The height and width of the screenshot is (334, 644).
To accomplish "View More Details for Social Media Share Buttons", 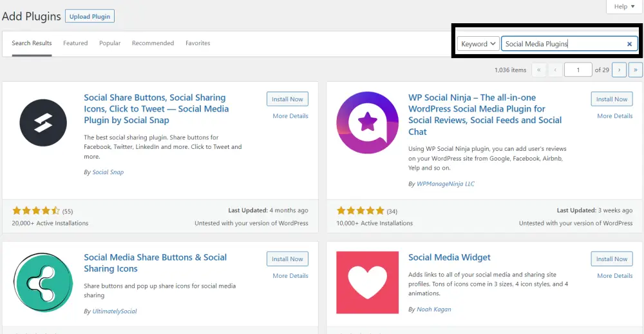I will pyautogui.click(x=290, y=275).
